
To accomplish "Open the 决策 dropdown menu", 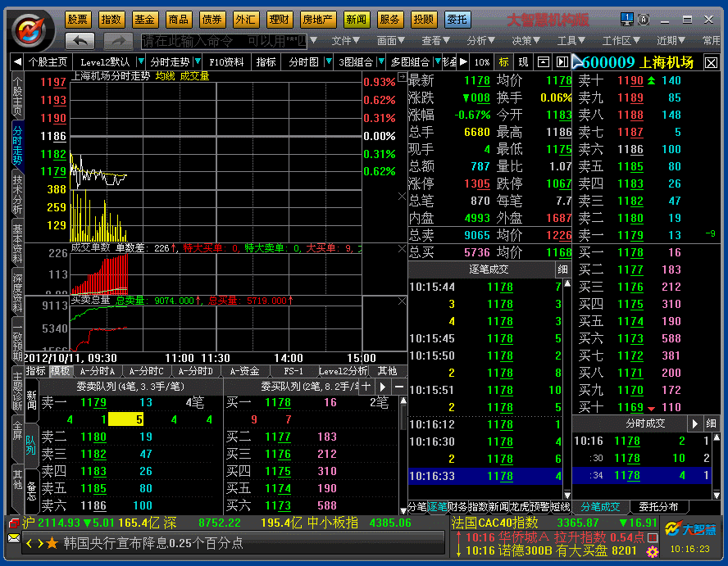I will [x=526, y=41].
